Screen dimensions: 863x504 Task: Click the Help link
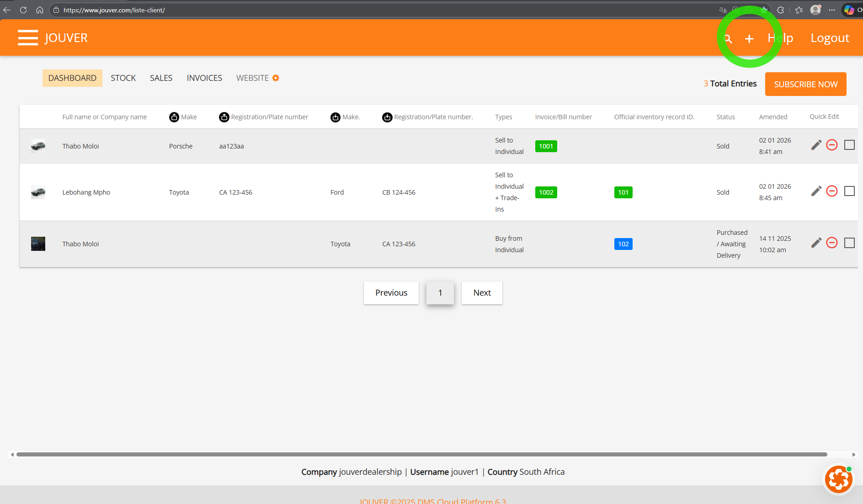pos(780,38)
